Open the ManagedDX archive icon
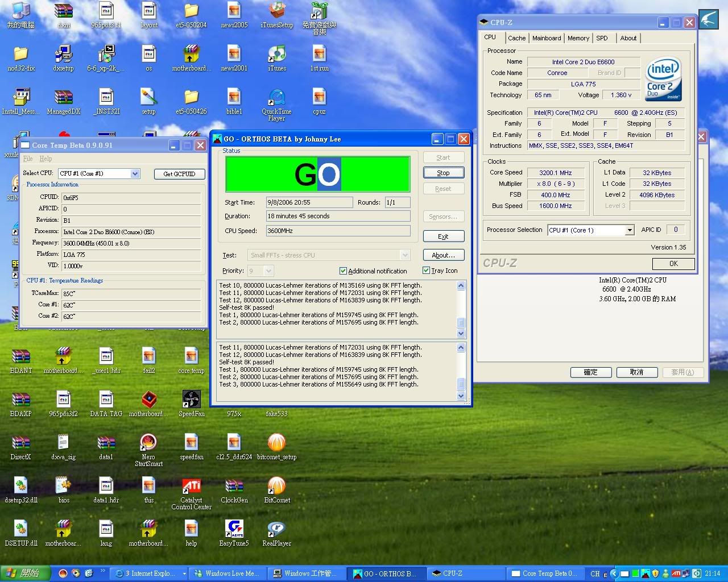 (x=63, y=101)
